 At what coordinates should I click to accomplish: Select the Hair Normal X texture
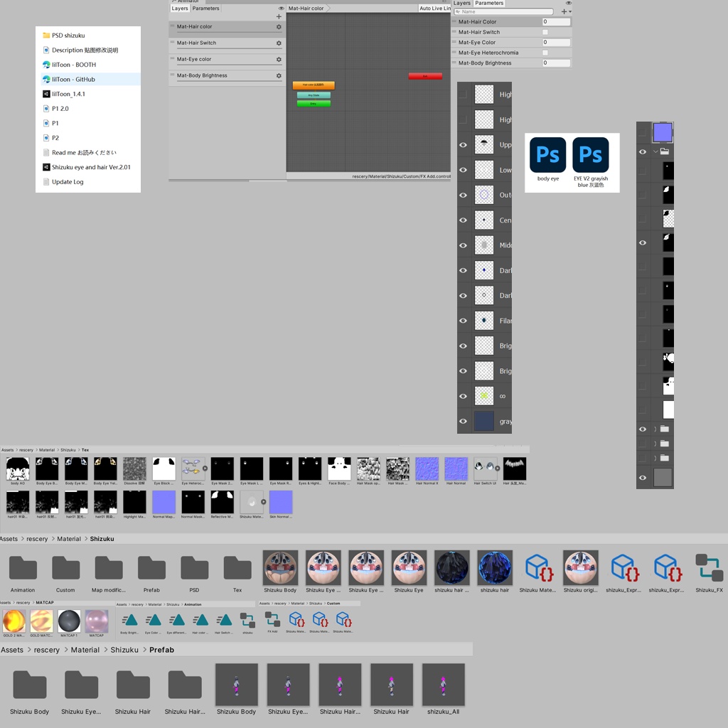427,469
